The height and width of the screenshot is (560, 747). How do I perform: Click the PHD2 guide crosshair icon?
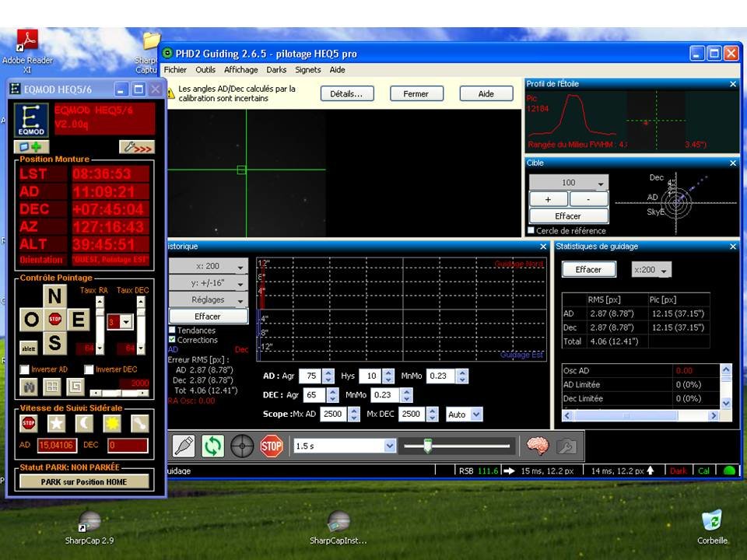[x=242, y=446]
